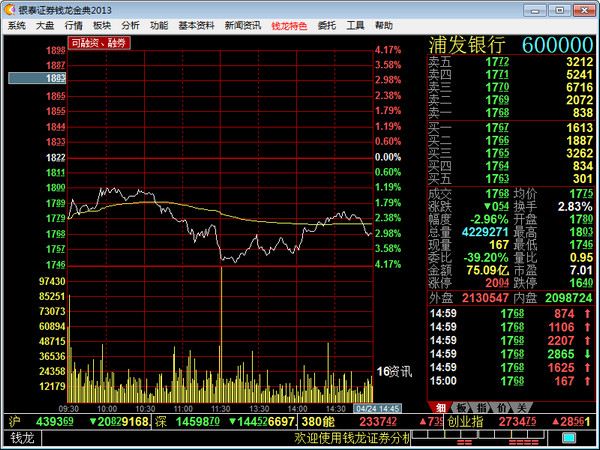Screen dimensions: 600x450
Task: Select the 卖五 order row
Action: 510,62
